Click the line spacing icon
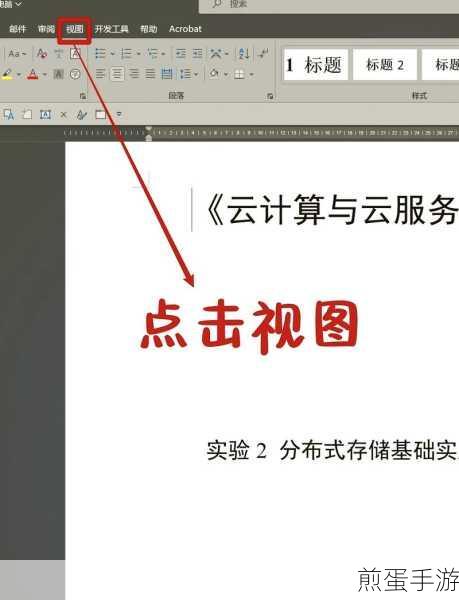Viewport: 459px width, 600px height. (x=186, y=73)
